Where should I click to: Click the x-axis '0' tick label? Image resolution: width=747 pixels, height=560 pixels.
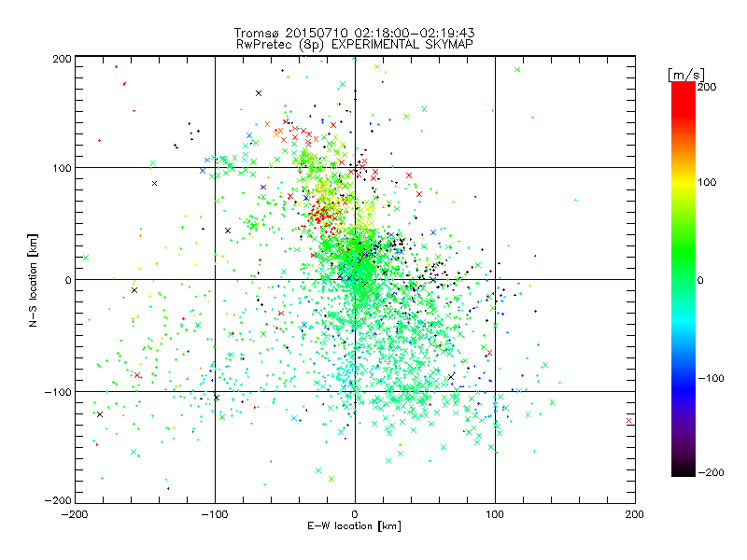coord(355,514)
